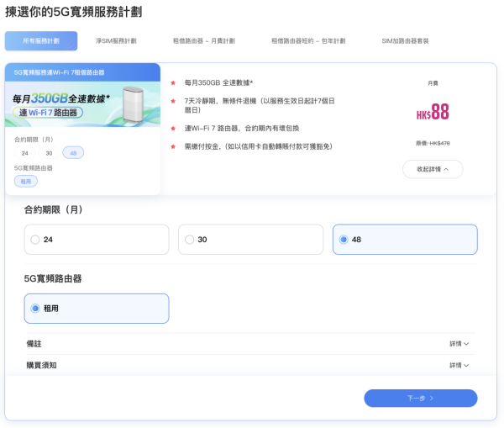
Task: Click 原價 HK$478 original price text
Action: [x=433, y=143]
